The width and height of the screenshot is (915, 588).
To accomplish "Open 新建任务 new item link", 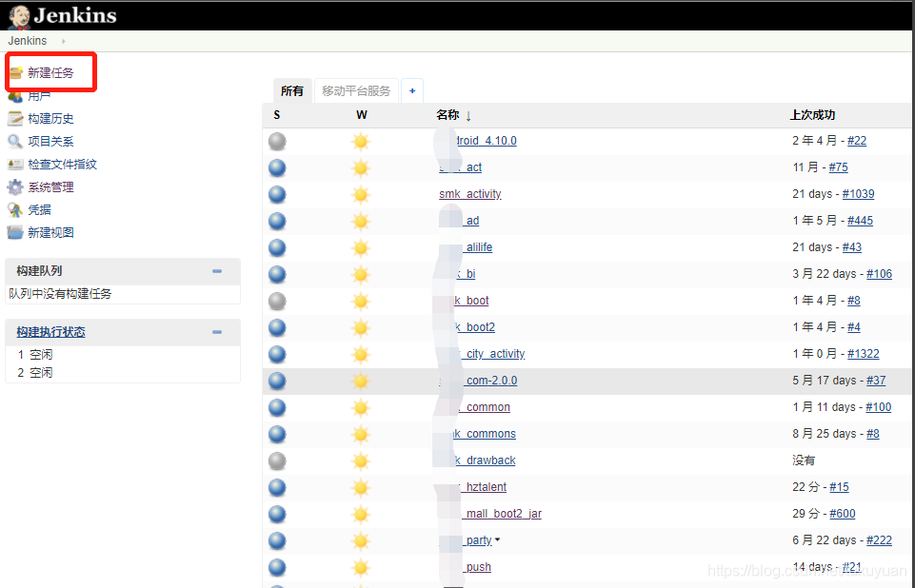I will (50, 73).
